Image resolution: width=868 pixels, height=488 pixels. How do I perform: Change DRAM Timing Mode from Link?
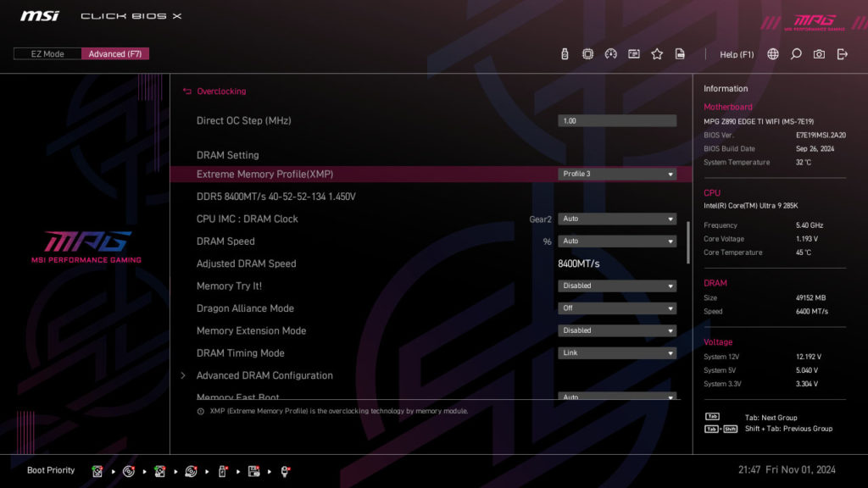click(617, 352)
